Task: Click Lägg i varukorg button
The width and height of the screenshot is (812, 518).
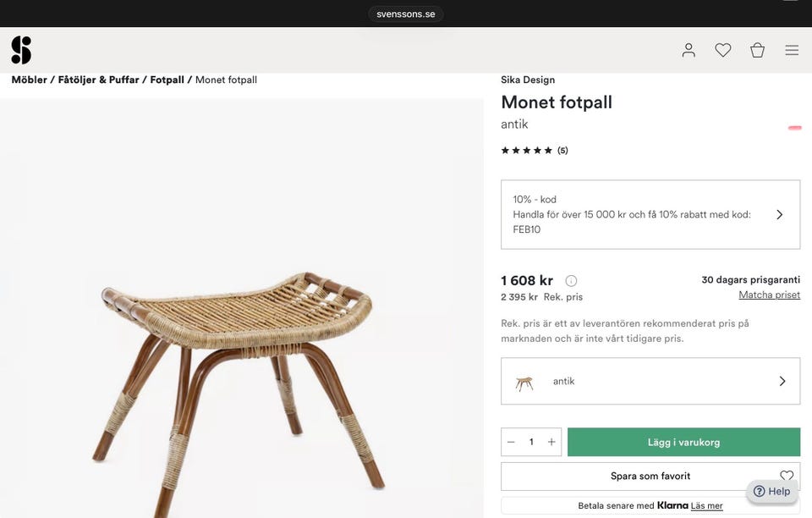Action: click(x=683, y=442)
